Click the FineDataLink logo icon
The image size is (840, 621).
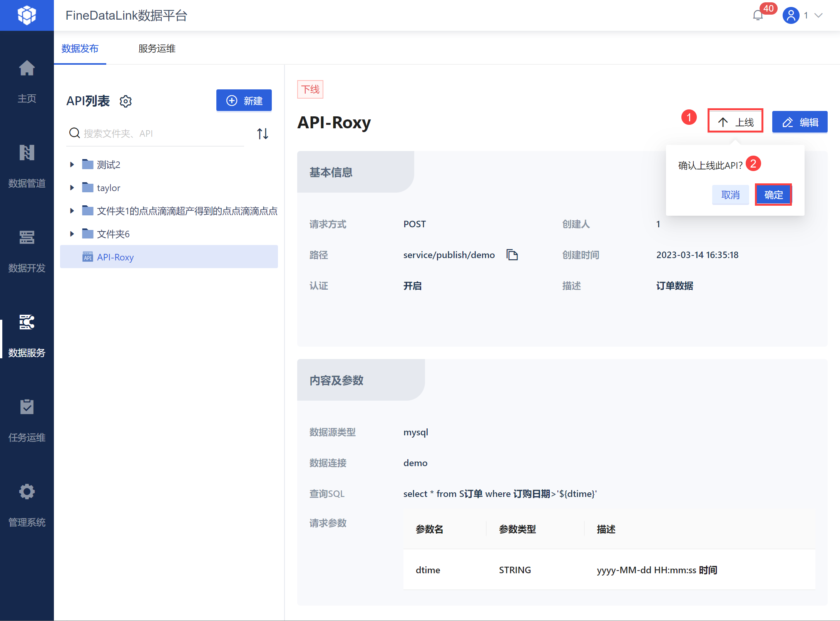pyautogui.click(x=27, y=15)
